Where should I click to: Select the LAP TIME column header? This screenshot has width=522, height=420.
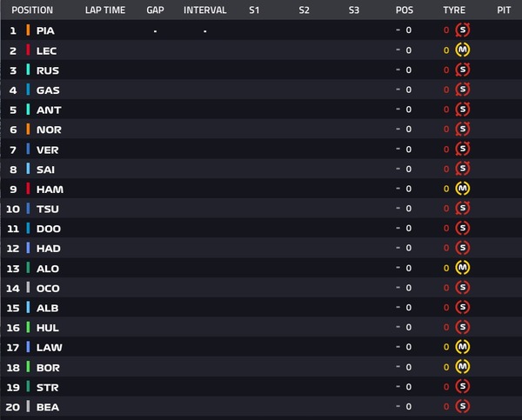coord(105,10)
